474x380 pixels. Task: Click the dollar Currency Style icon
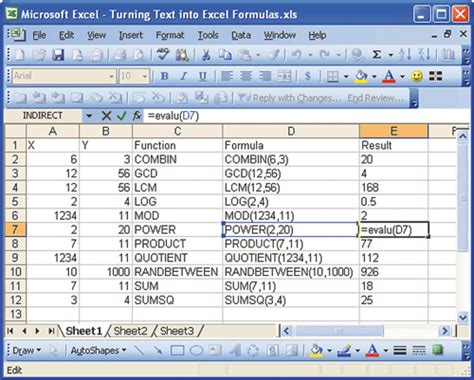point(308,76)
